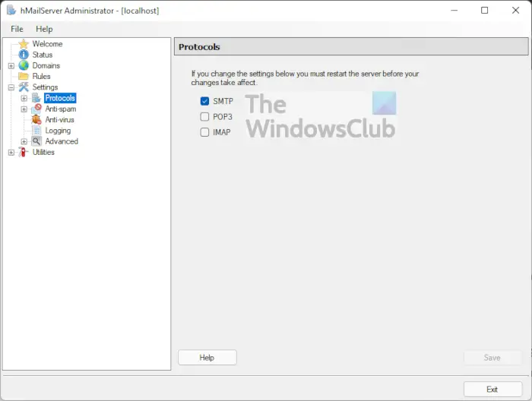Image resolution: width=532 pixels, height=401 pixels.
Task: Open the Help menu
Action: [44, 29]
